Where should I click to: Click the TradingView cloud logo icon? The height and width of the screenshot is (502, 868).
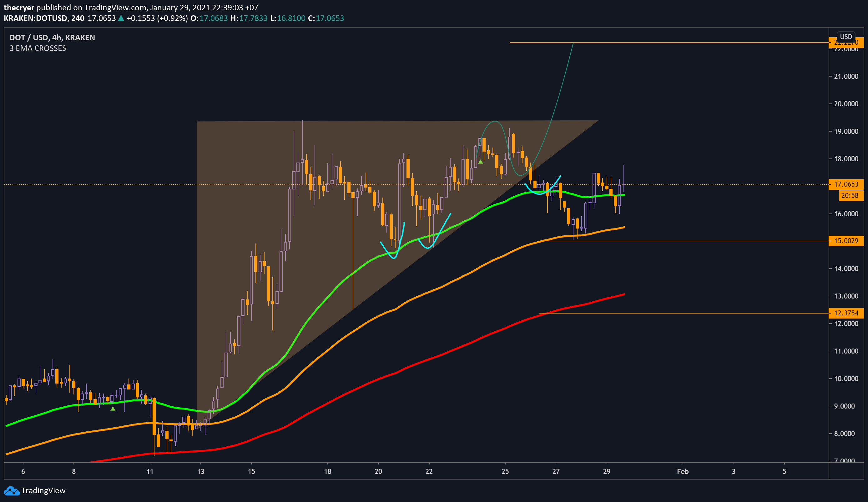[x=11, y=491]
